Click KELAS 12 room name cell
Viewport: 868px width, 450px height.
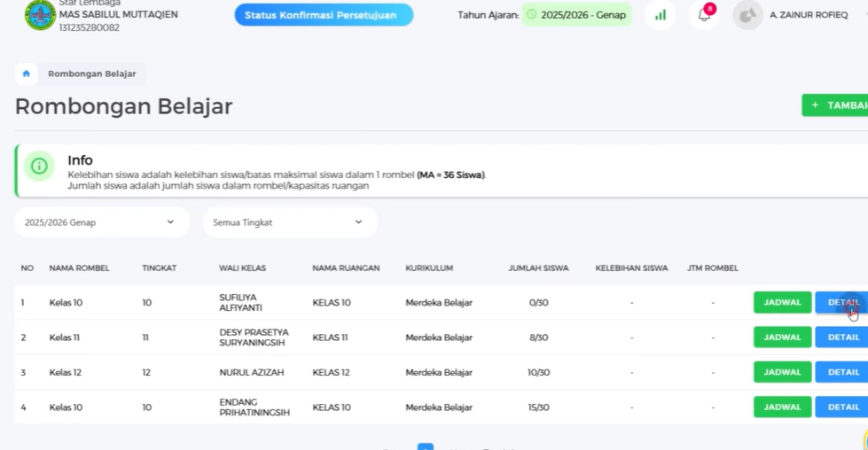click(x=331, y=373)
